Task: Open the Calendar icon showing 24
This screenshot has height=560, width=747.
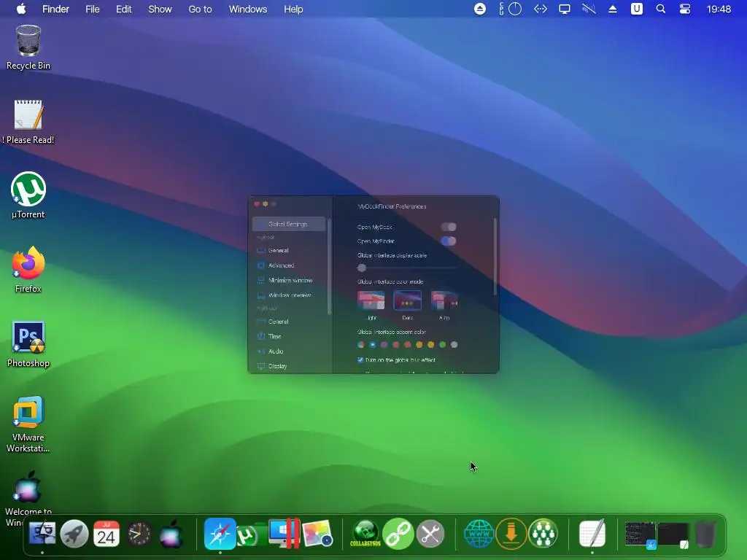Action: pos(107,533)
